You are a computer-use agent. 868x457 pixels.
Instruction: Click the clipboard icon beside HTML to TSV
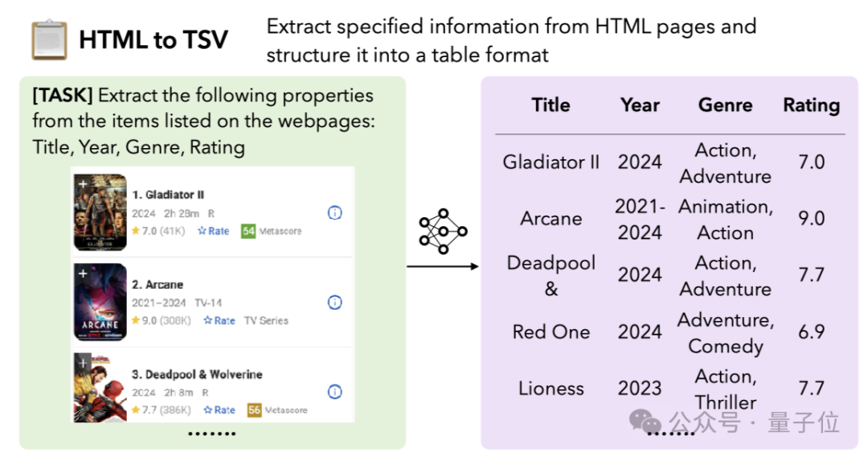(x=49, y=39)
